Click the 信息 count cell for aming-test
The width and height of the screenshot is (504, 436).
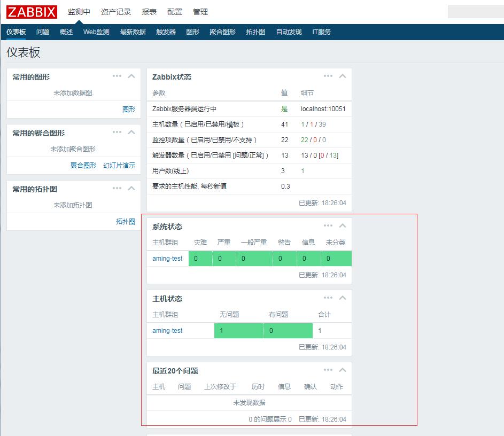pos(309,258)
